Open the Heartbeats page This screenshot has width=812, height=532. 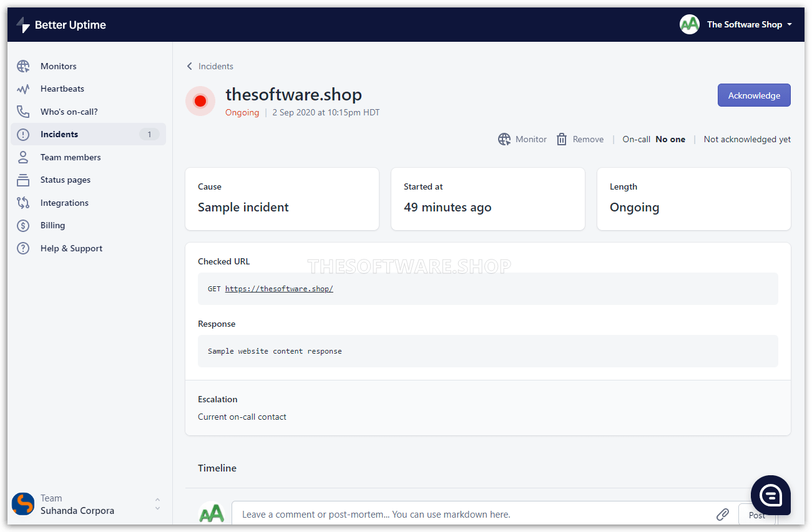[x=62, y=89]
